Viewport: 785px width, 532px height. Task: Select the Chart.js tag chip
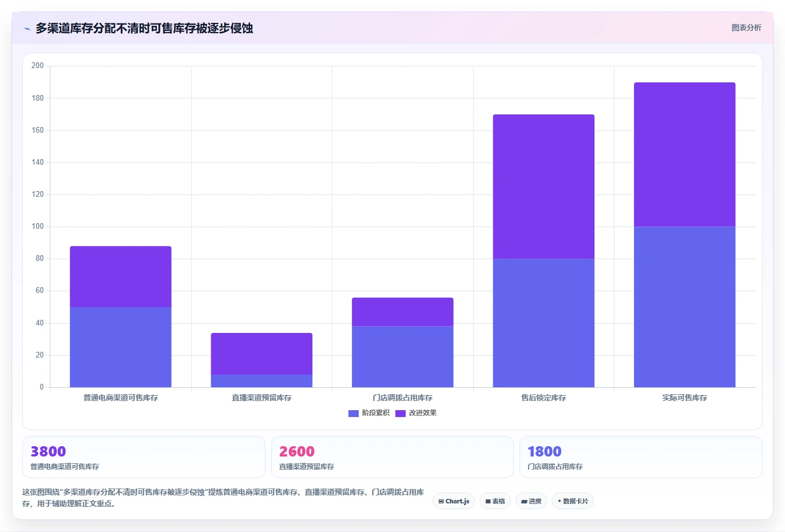[454, 501]
